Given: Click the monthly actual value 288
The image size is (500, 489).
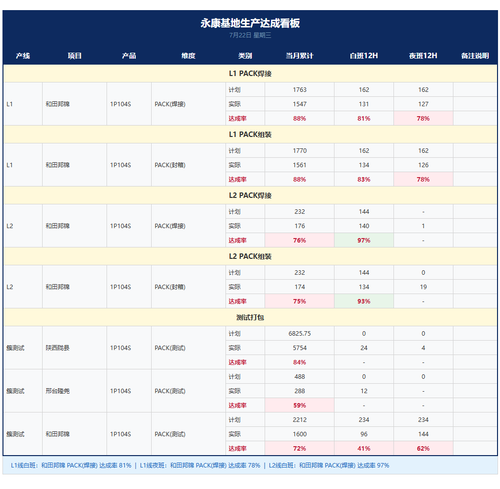Looking at the screenshot, I should pos(299,391).
